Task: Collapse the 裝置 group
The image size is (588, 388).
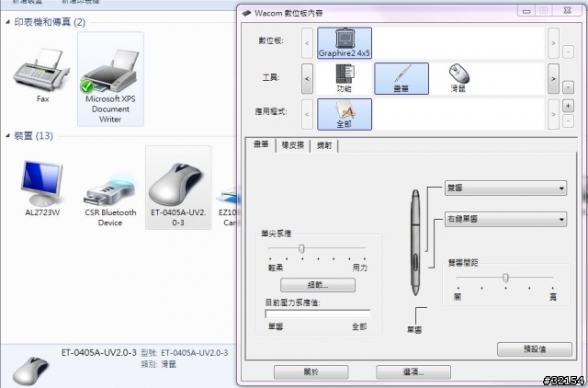Action: 7,136
